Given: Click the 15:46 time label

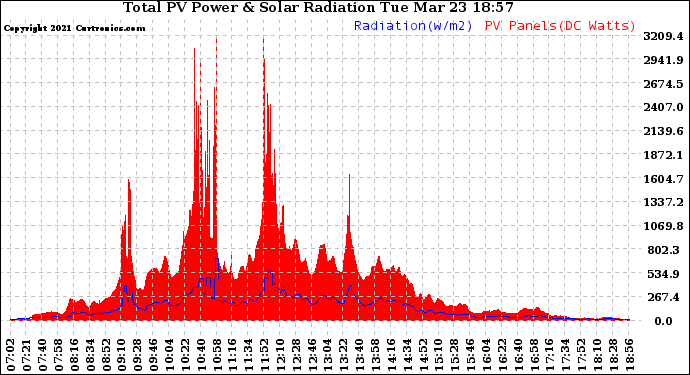Looking at the screenshot, I should [x=471, y=355].
